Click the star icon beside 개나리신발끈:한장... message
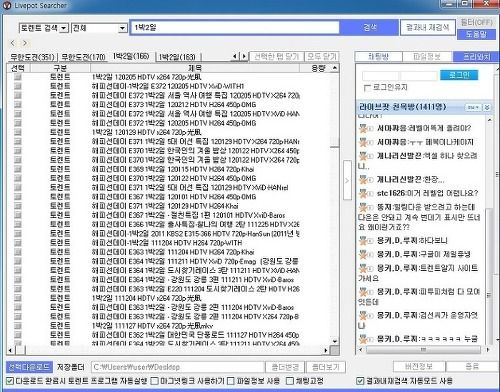The height and width of the screenshot is (392, 500). pos(363,179)
